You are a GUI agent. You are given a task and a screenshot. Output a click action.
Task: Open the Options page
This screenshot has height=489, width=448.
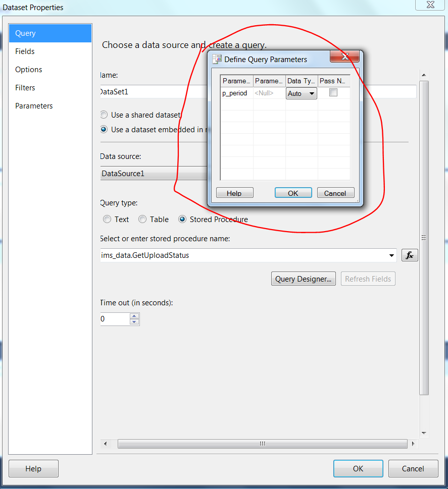(51, 70)
